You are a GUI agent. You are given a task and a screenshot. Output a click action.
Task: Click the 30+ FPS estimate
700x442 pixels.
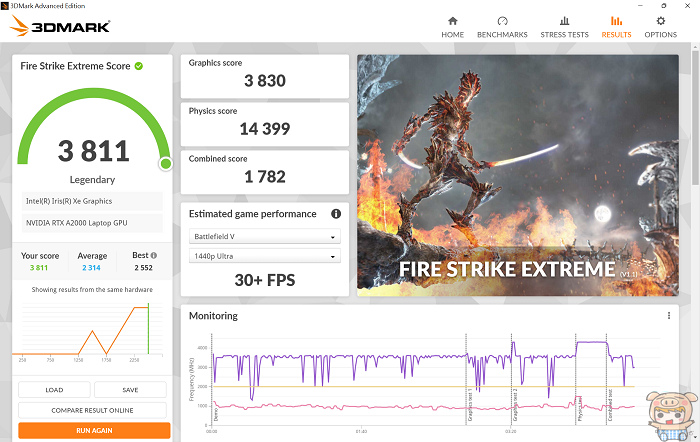point(265,280)
